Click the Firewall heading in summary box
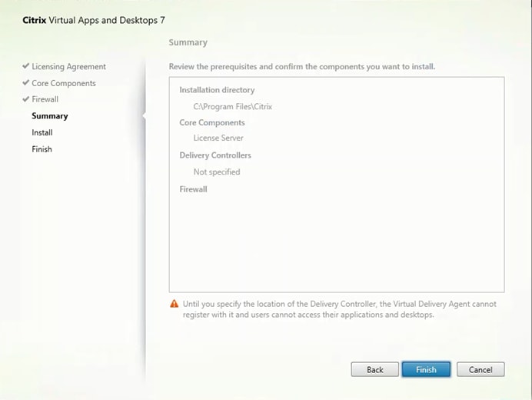The image size is (532, 400). 194,189
